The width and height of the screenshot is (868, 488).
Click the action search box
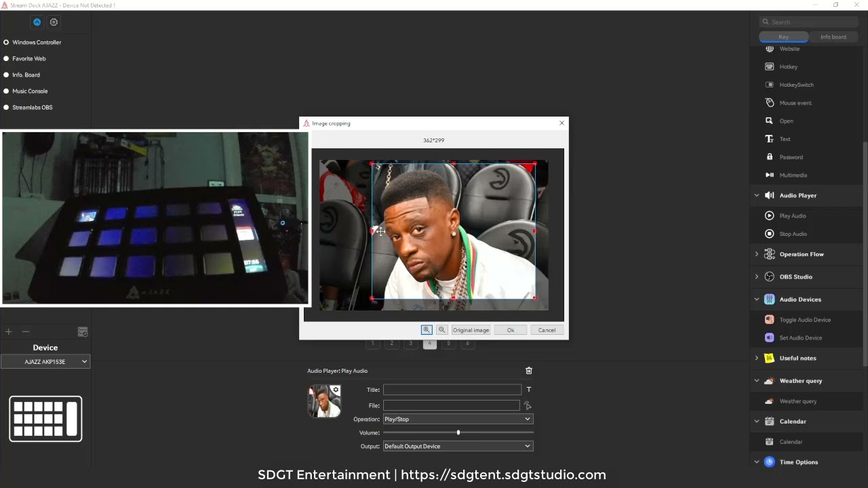pyautogui.click(x=809, y=22)
